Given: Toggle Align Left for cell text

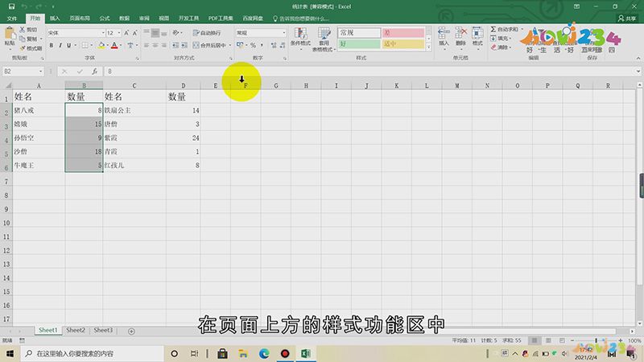Looking at the screenshot, I should (147, 45).
